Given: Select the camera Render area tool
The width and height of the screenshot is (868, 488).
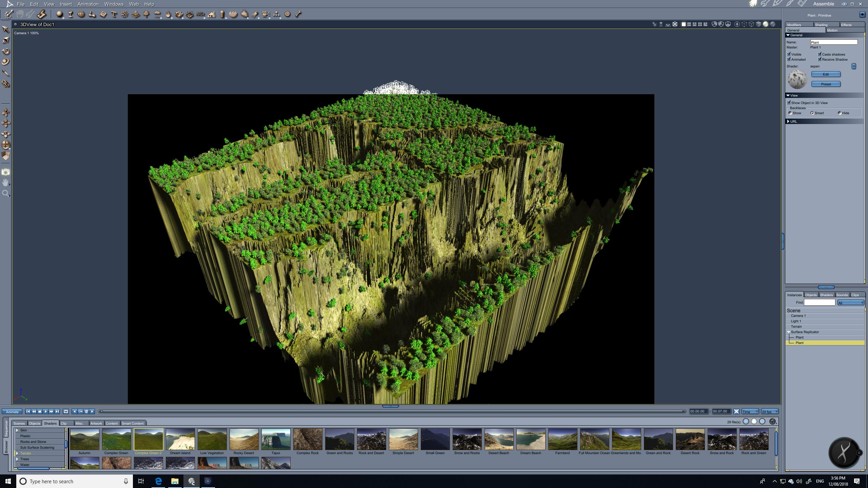Looking at the screenshot, I should click(6, 172).
